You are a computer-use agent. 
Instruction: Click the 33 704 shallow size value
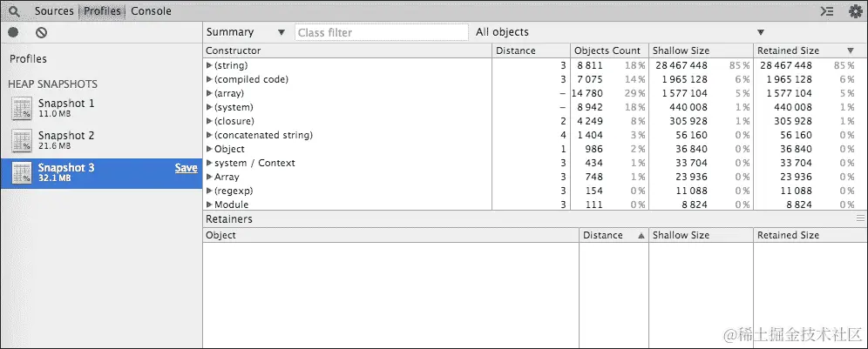point(691,163)
